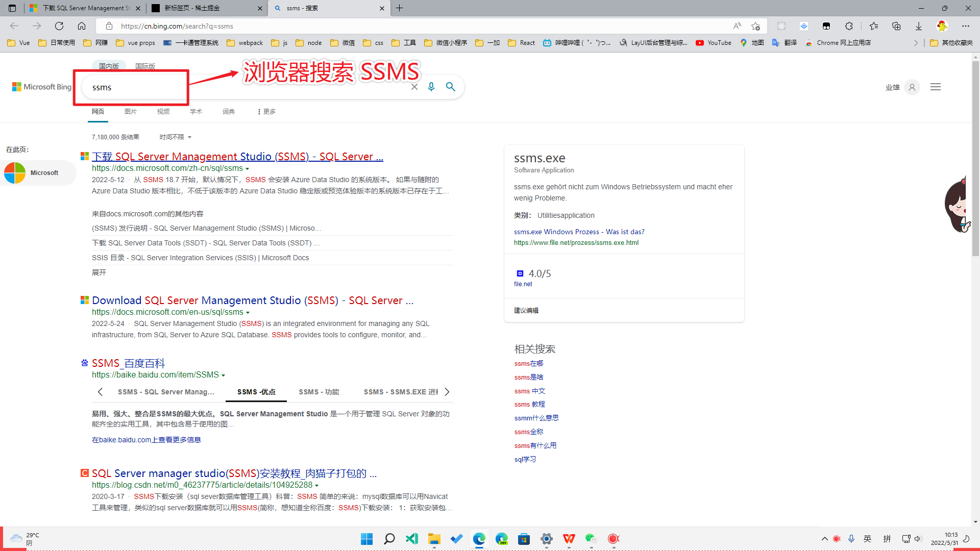
Task: Start voice search with microphone icon
Action: pyautogui.click(x=431, y=87)
